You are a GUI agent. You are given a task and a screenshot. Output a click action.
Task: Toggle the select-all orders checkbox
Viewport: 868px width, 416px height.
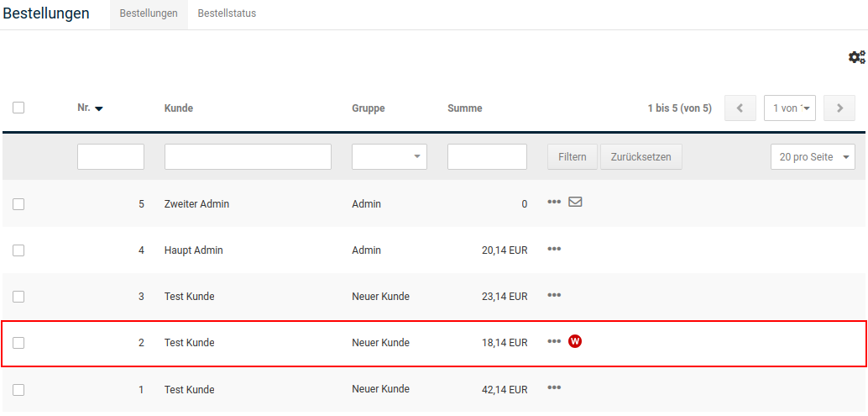(18, 108)
